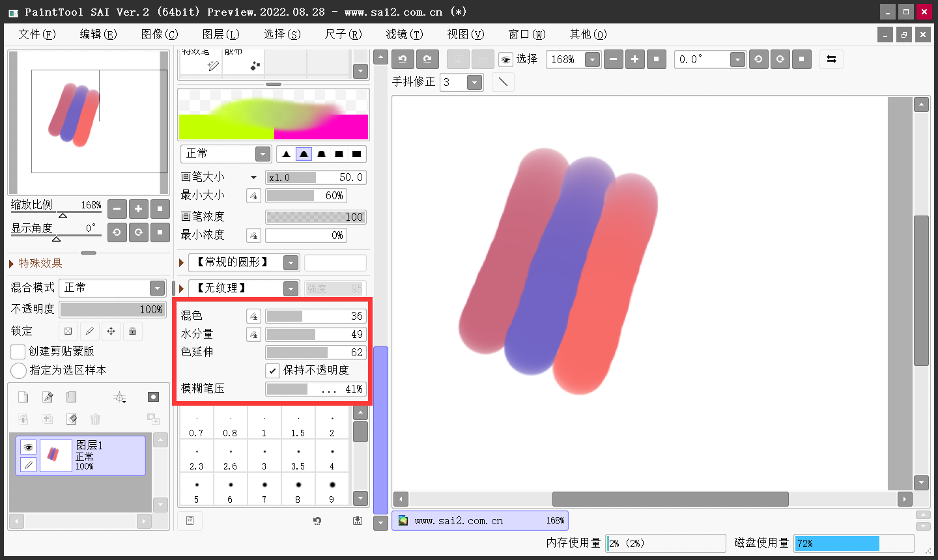
Task: Open the perspective ruler layer menu icon
Action: (120, 397)
